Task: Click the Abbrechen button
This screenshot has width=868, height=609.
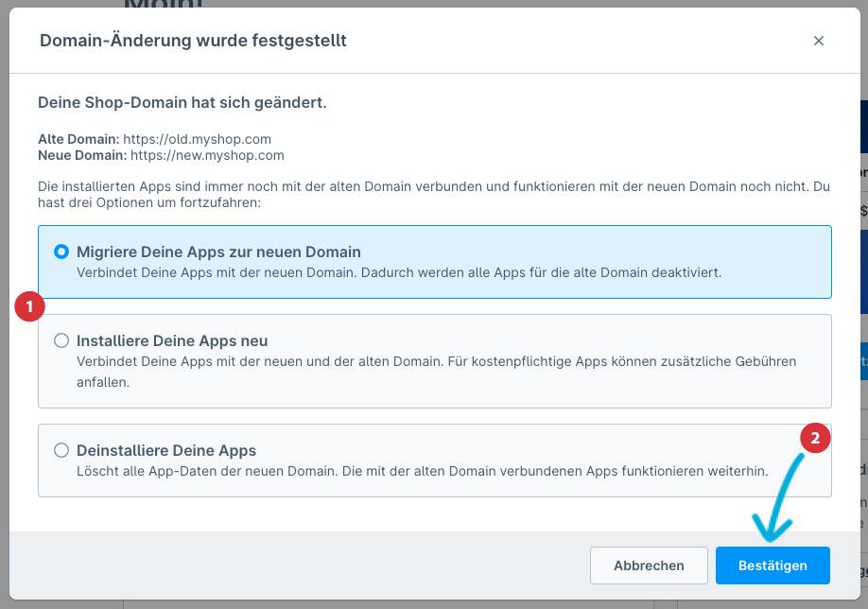Action: (x=649, y=565)
